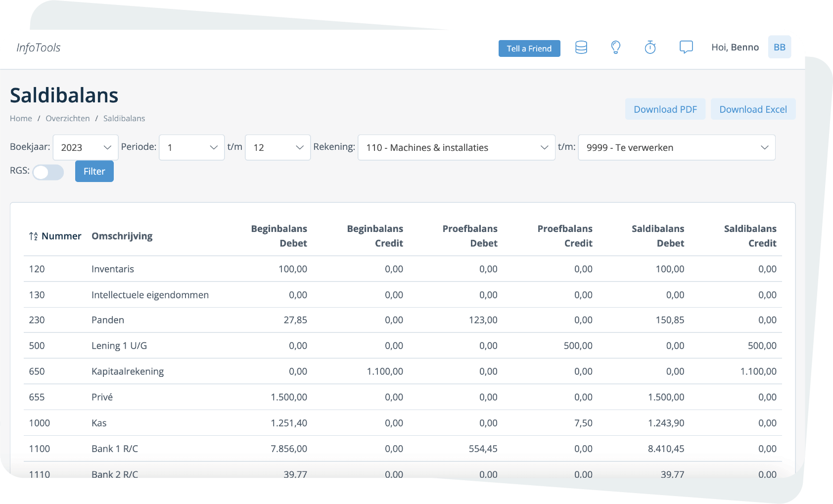833x504 pixels.
Task: Click the Inventaris row description
Action: 113,269
